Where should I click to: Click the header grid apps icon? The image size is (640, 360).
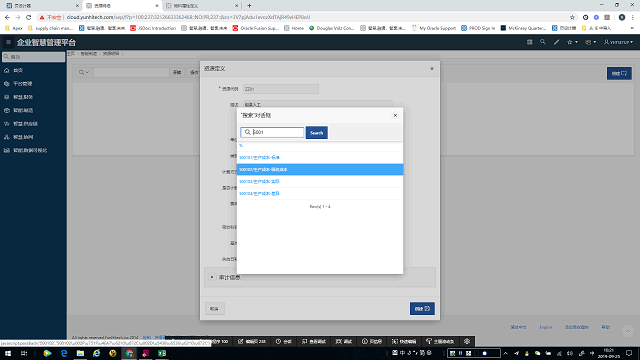529,42
